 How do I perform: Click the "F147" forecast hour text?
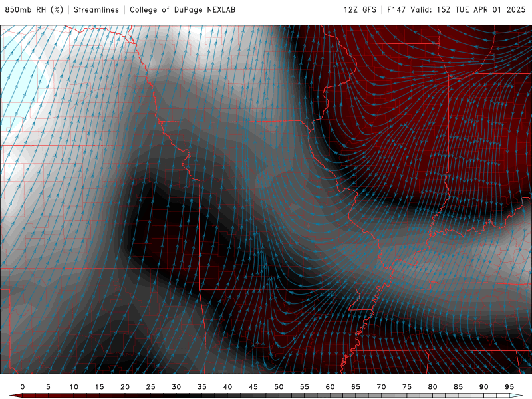pyautogui.click(x=396, y=9)
